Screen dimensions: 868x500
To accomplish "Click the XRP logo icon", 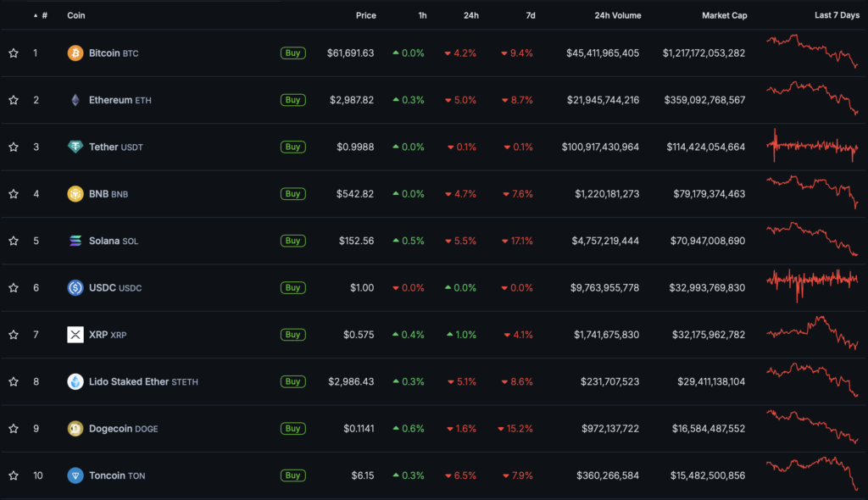I will (x=75, y=335).
